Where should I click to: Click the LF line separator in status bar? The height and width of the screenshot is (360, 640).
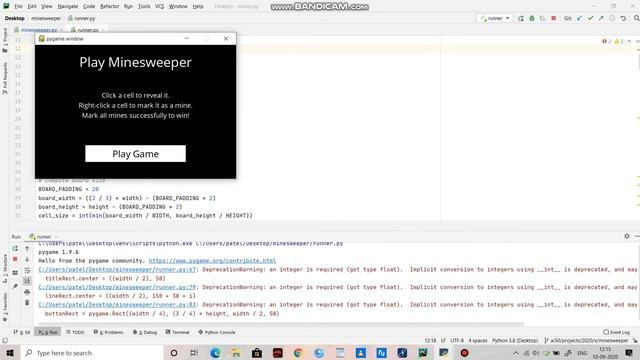443,340
